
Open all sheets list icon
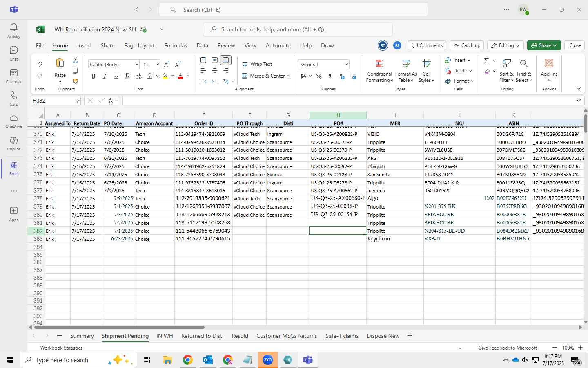60,336
